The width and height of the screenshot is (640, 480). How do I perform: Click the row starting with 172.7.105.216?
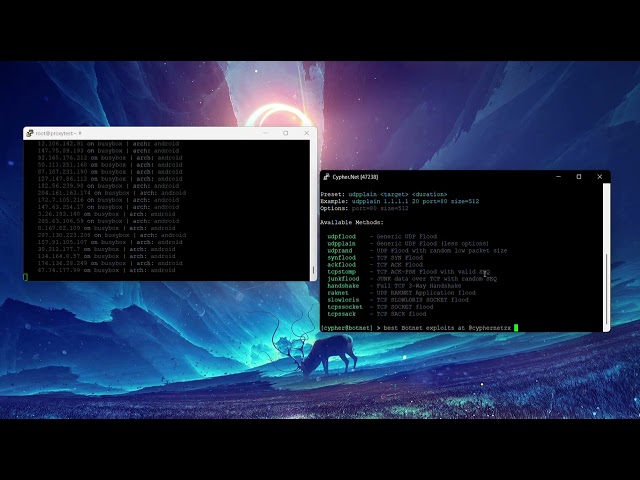point(108,200)
